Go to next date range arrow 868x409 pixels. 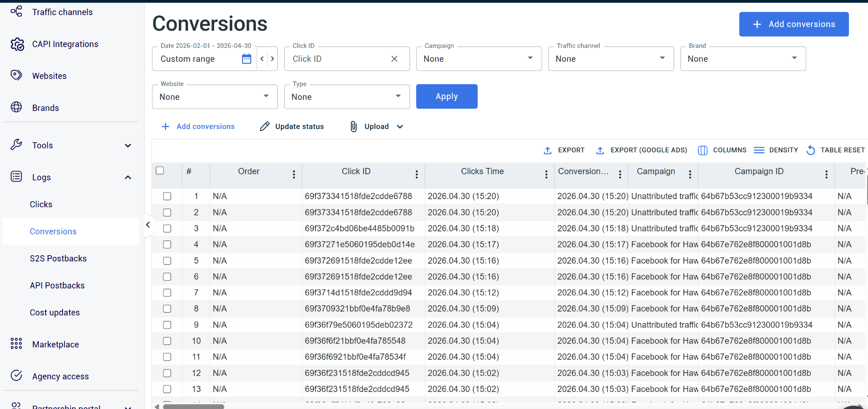(x=273, y=58)
